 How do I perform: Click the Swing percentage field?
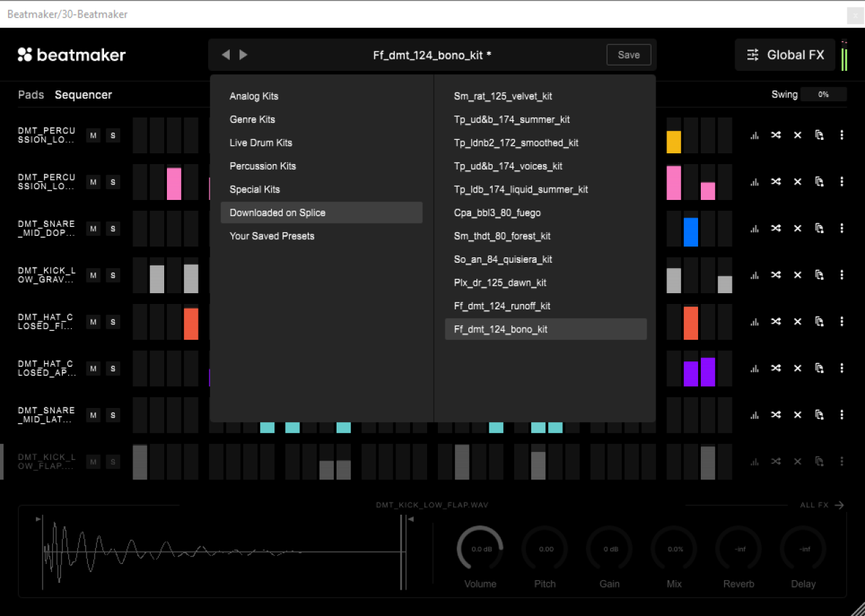tap(823, 95)
